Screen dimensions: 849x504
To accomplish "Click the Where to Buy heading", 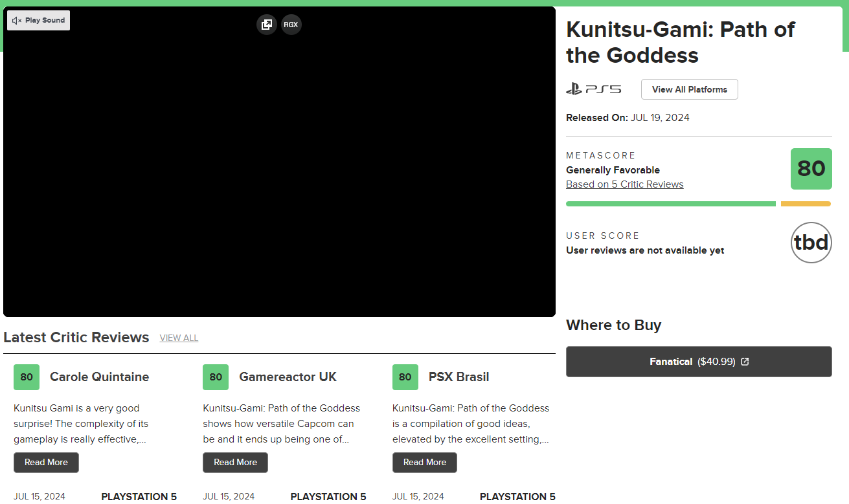I will click(x=613, y=325).
